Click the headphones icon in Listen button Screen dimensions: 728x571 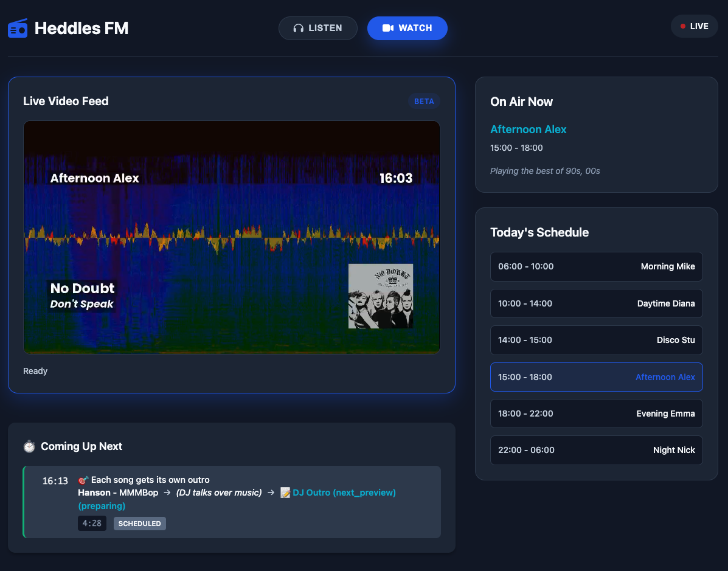tap(298, 28)
